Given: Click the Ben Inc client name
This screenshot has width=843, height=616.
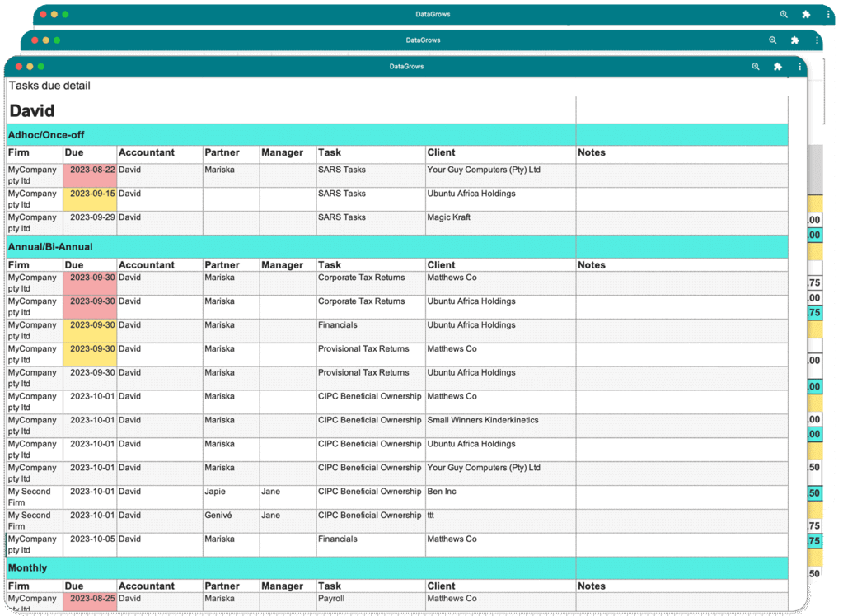Looking at the screenshot, I should click(442, 492).
